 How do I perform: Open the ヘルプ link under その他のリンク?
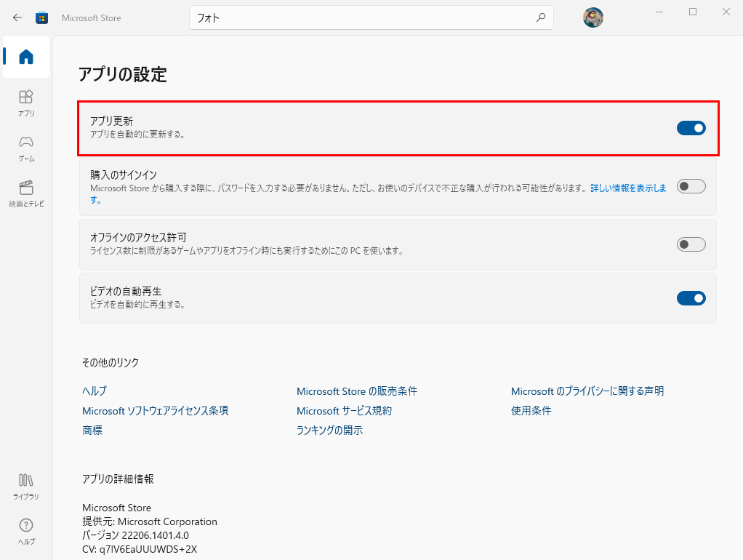click(x=95, y=391)
